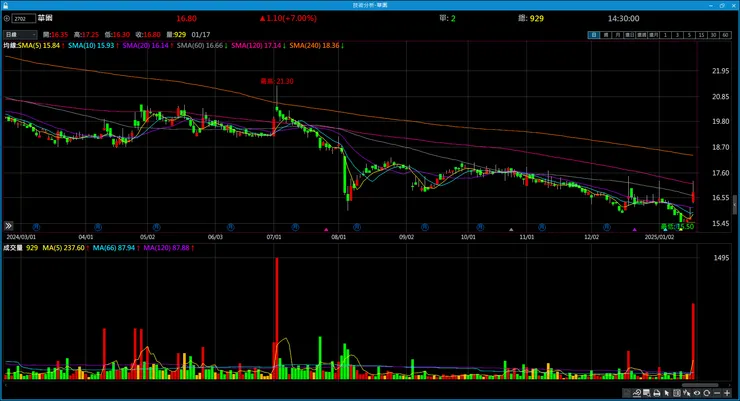740x401 pixels.
Task: Click the time display 14:30:00
Action: coord(623,18)
